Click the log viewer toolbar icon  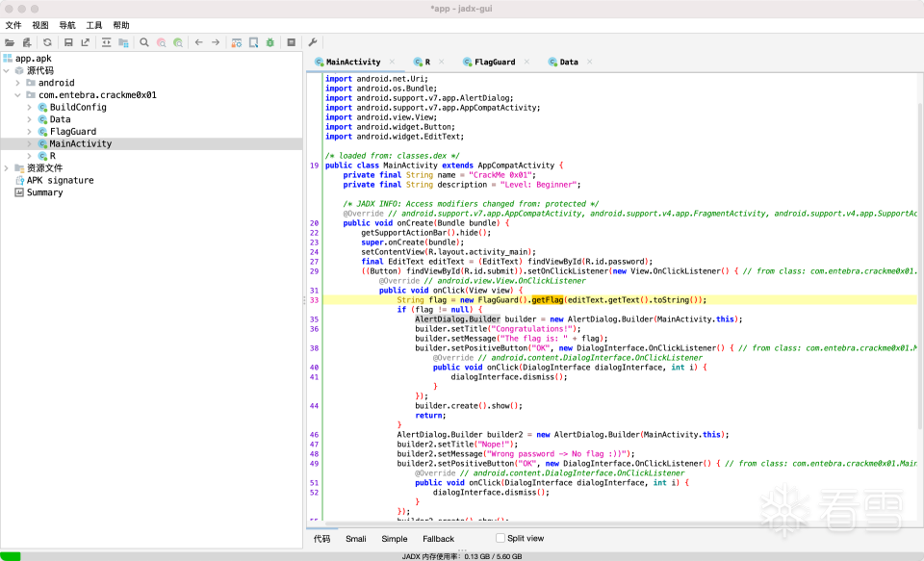pos(291,42)
